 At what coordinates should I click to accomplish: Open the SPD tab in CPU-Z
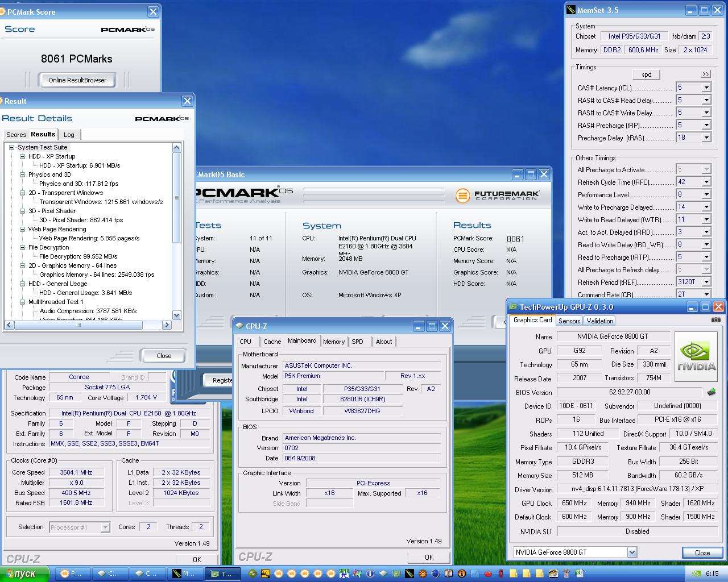point(357,342)
